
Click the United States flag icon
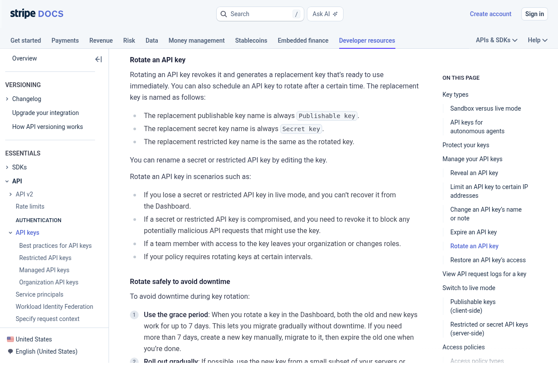10,339
